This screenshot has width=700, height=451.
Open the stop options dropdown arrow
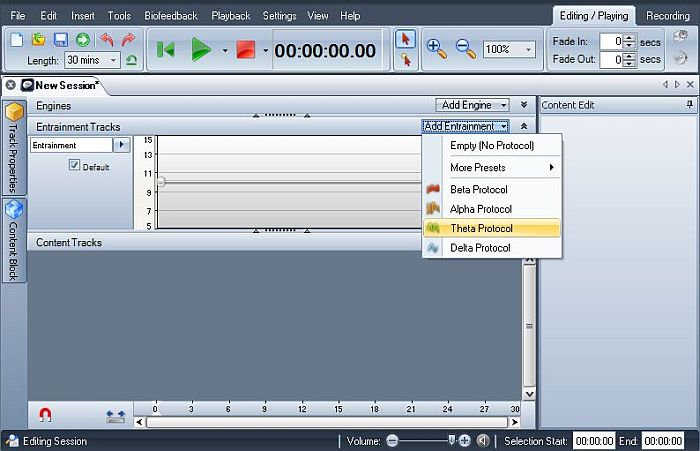(x=265, y=50)
